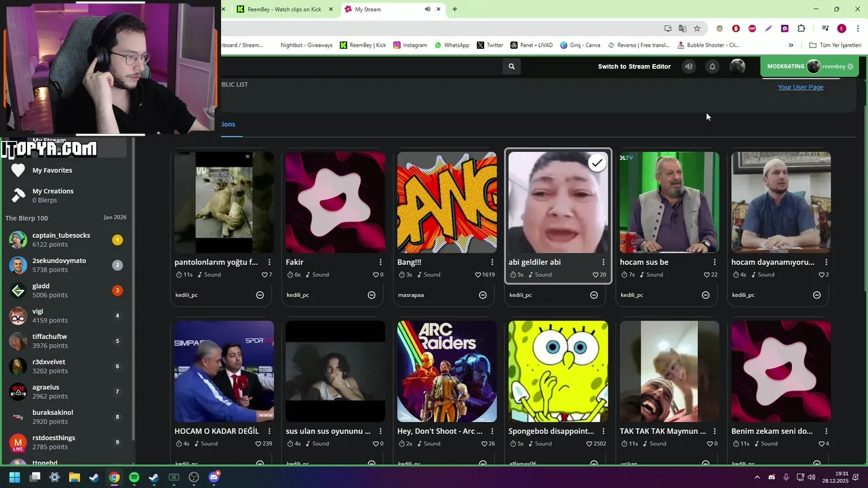Click Switch to Stream Editor
Viewport: 868px width, 488px height.
point(634,66)
